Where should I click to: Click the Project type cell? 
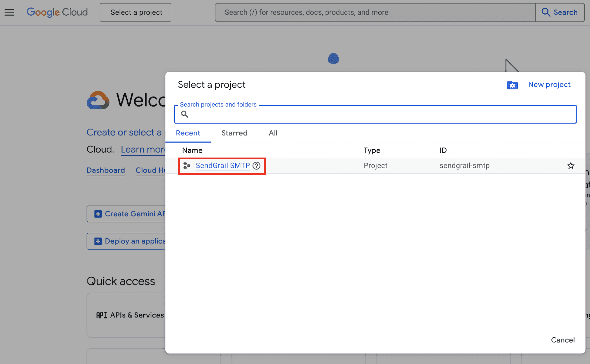point(375,166)
